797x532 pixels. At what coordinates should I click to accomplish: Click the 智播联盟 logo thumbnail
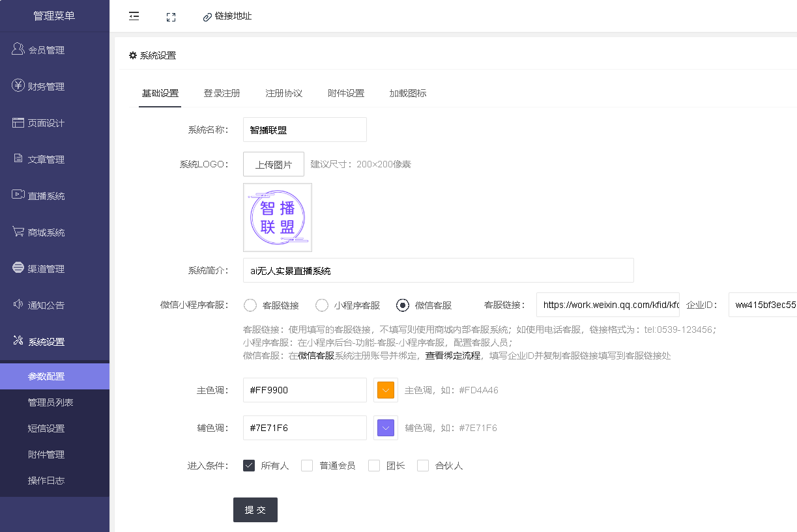tap(278, 217)
